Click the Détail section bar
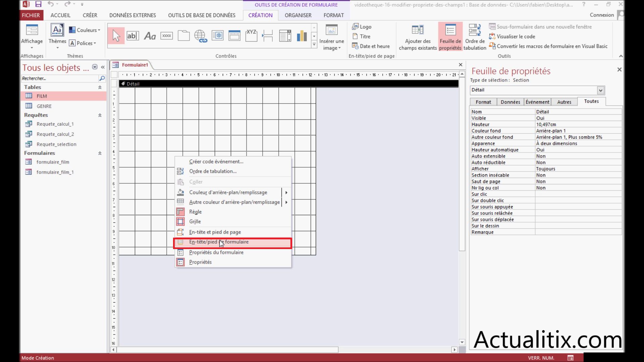The height and width of the screenshot is (362, 644). (288, 84)
